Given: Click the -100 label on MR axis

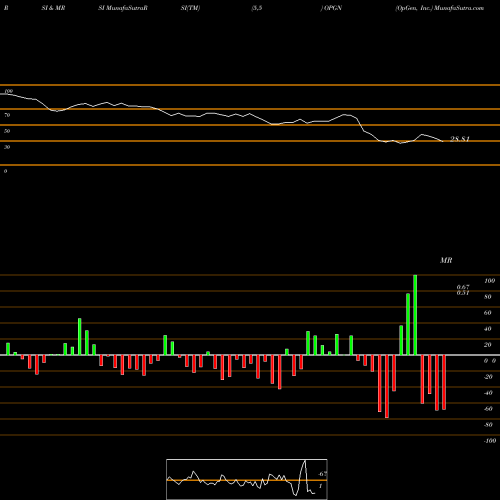Looking at the screenshot, I should [490, 441].
